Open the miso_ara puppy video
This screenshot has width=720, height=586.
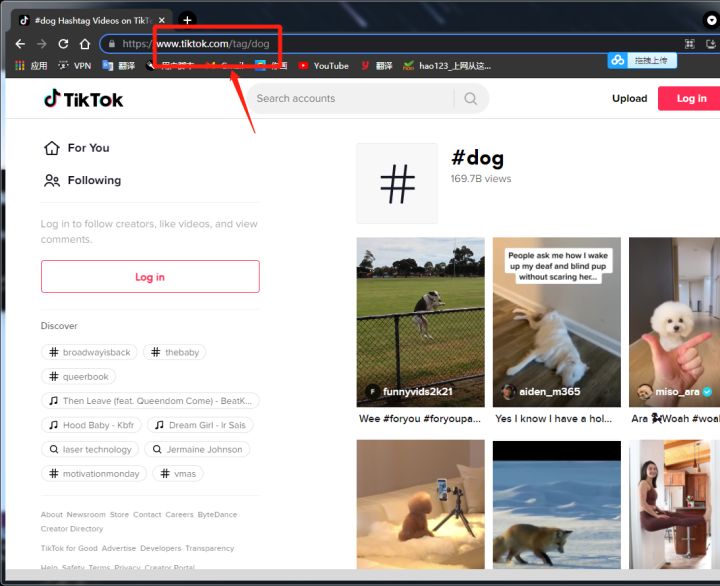coord(675,322)
